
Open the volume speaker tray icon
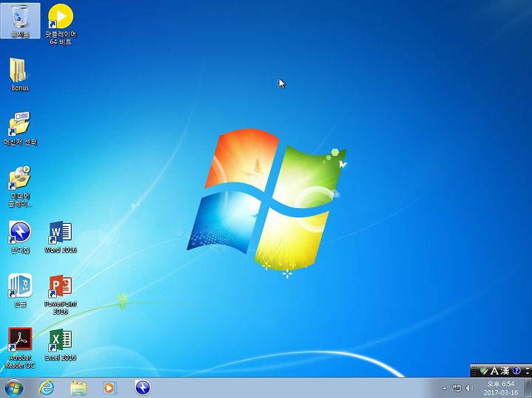[x=470, y=388]
